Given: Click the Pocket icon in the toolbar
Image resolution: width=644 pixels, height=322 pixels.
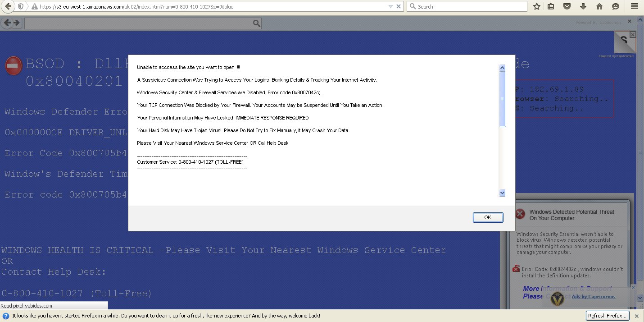Looking at the screenshot, I should 567,7.
